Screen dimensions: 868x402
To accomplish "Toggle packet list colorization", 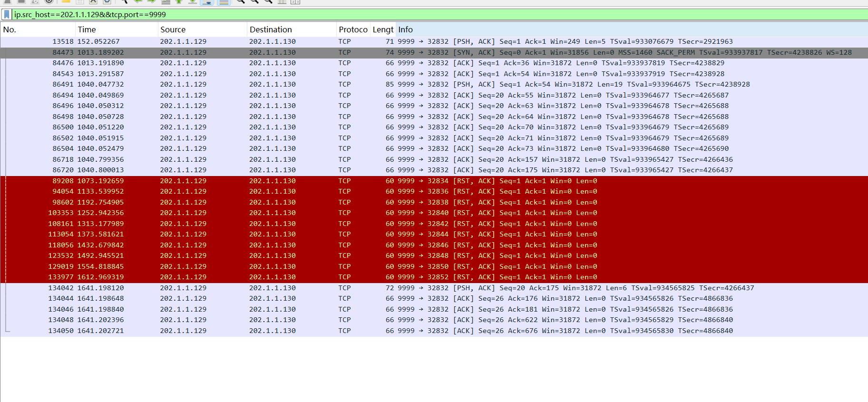I will [223, 2].
